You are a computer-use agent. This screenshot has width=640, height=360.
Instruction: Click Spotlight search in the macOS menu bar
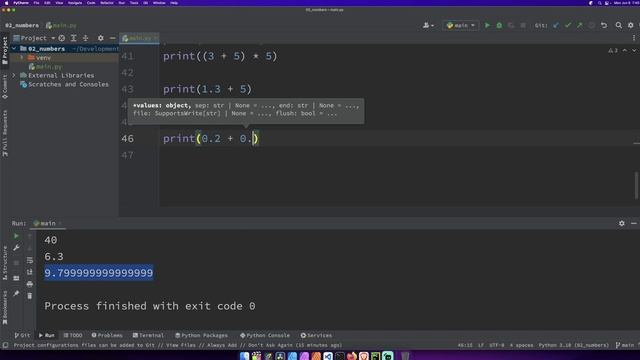(x=599, y=3)
